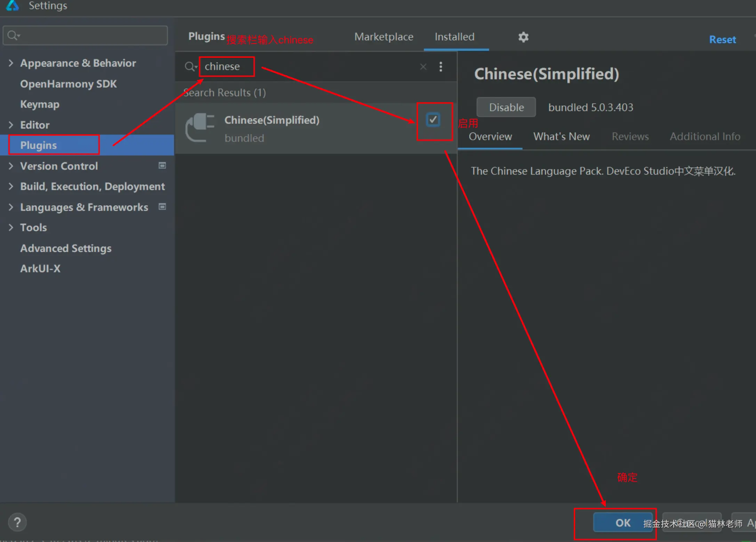
Task: Open the What's New tab
Action: [x=561, y=136]
